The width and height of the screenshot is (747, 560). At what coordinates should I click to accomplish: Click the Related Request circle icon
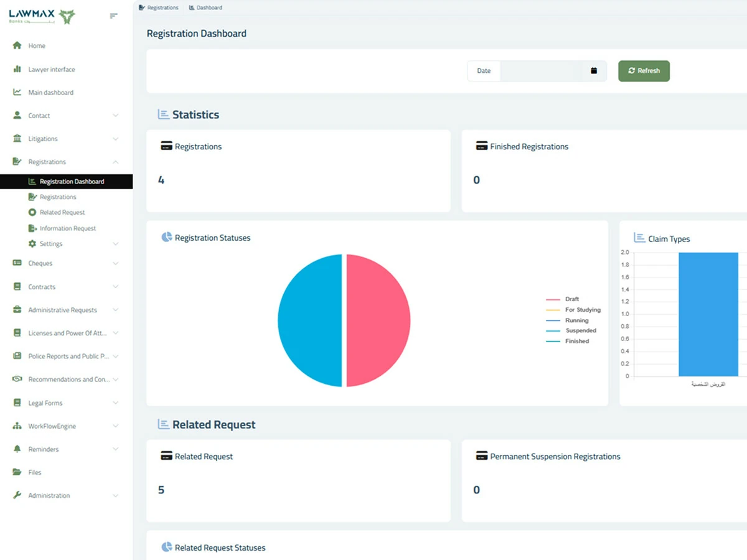[x=32, y=212]
